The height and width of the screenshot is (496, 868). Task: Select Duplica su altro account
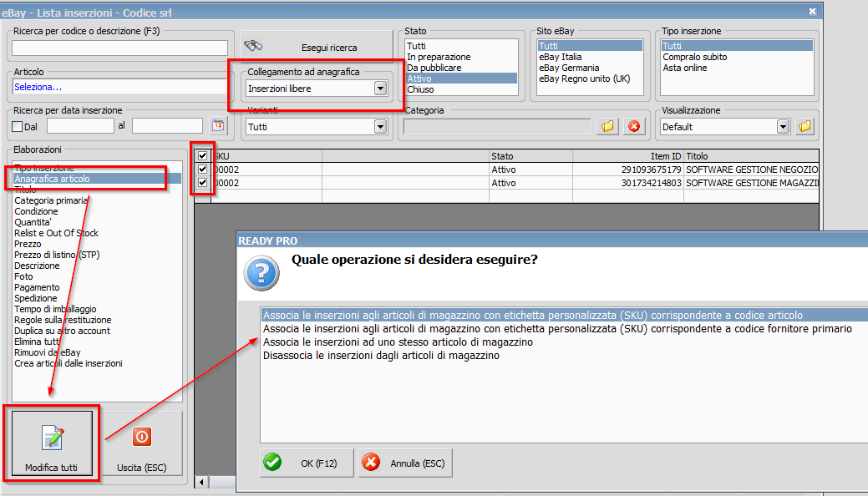pyautogui.click(x=97, y=331)
